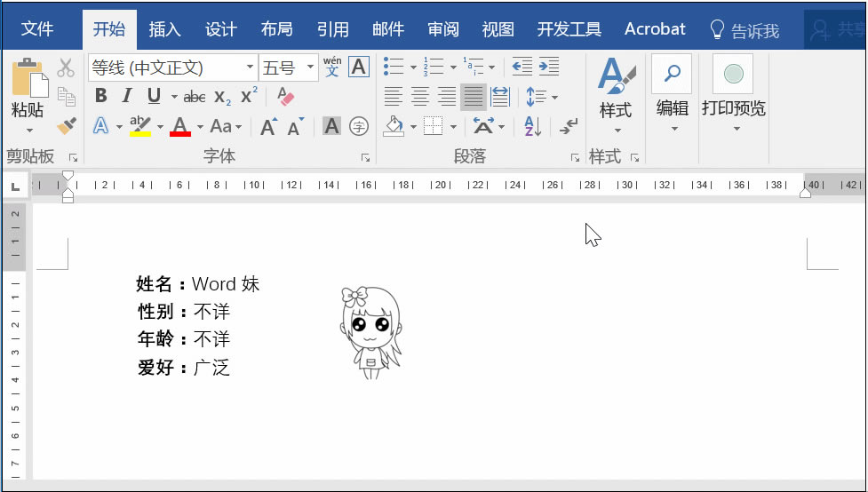
Task: Toggle Italic formatting
Action: (x=127, y=96)
